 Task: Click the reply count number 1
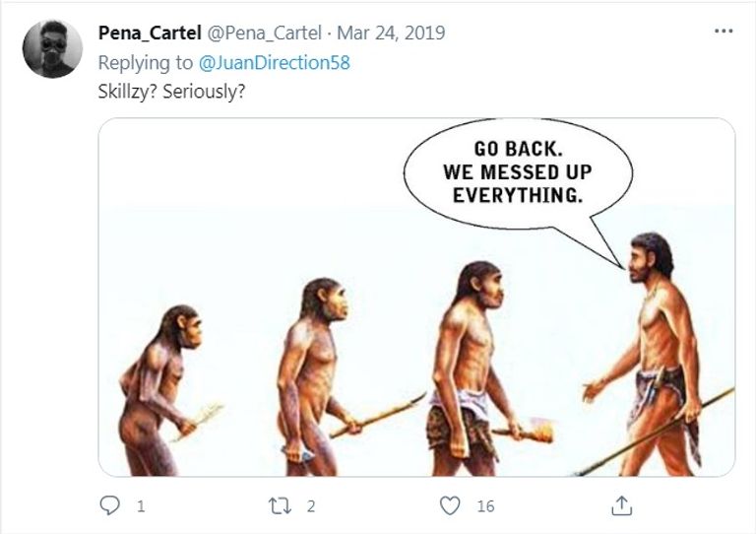point(141,506)
